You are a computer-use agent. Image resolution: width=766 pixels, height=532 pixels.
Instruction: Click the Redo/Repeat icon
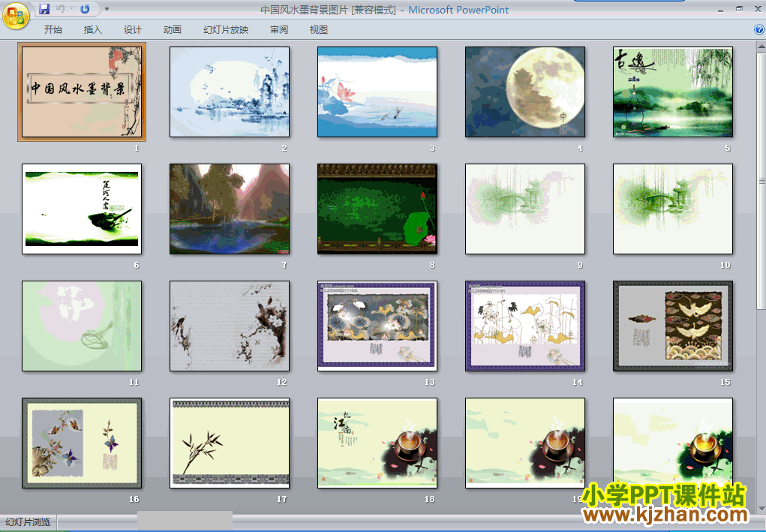pos(85,9)
